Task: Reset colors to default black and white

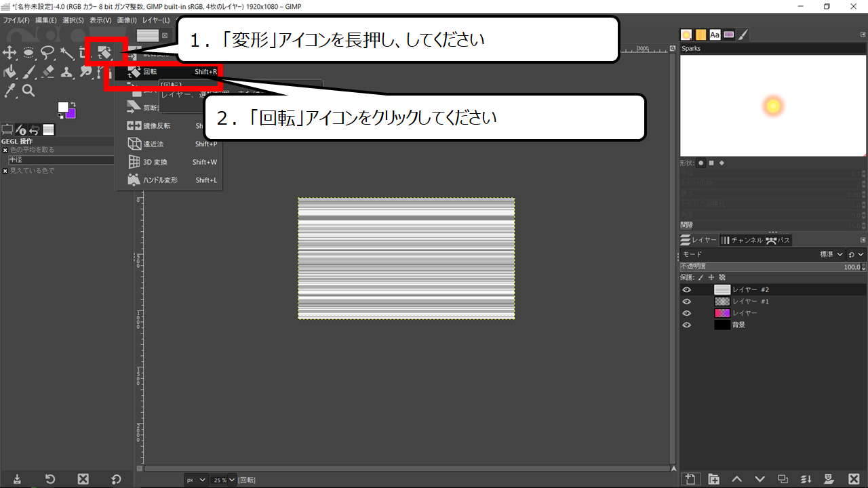Action: [x=60, y=117]
